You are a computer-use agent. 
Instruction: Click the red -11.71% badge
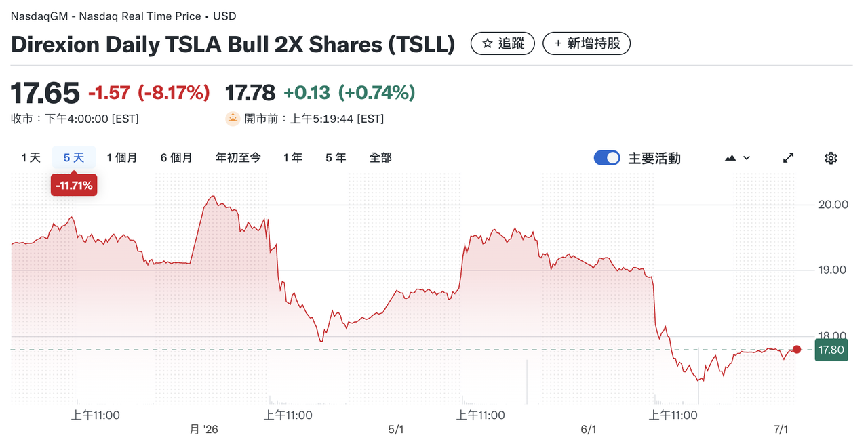point(73,184)
